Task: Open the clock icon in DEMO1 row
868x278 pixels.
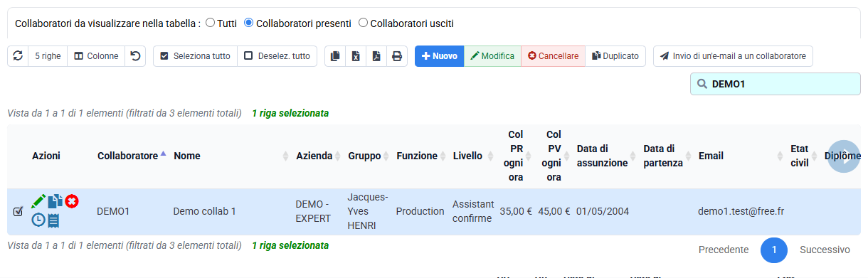Action: click(38, 220)
